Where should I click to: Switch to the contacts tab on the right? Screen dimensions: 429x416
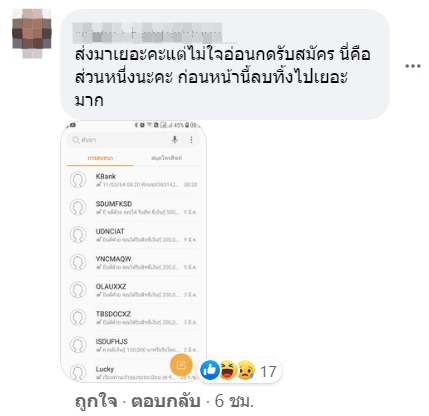[x=166, y=158]
